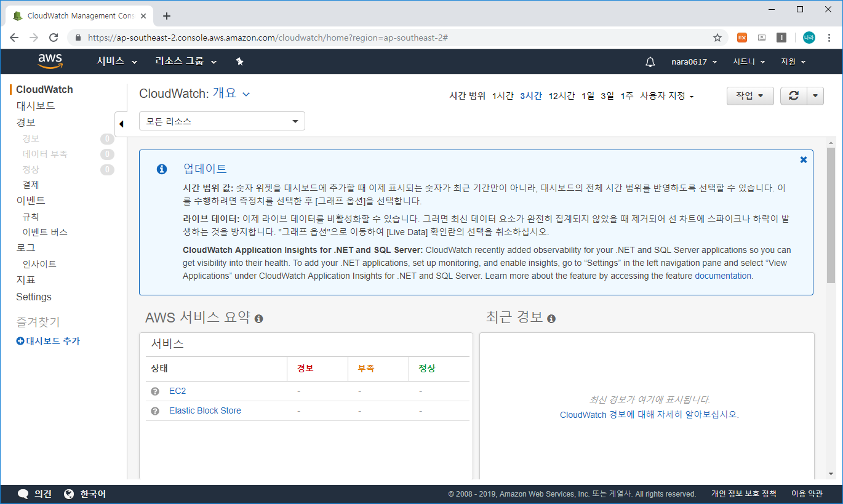843x504 pixels.
Task: Open the 사용자 지정 time range dropdown
Action: coord(667,96)
